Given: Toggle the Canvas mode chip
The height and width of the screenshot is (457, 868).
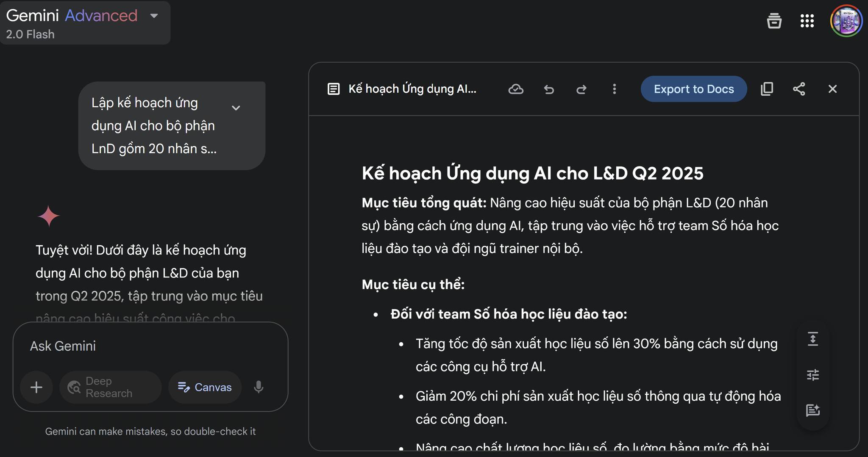Looking at the screenshot, I should (205, 387).
